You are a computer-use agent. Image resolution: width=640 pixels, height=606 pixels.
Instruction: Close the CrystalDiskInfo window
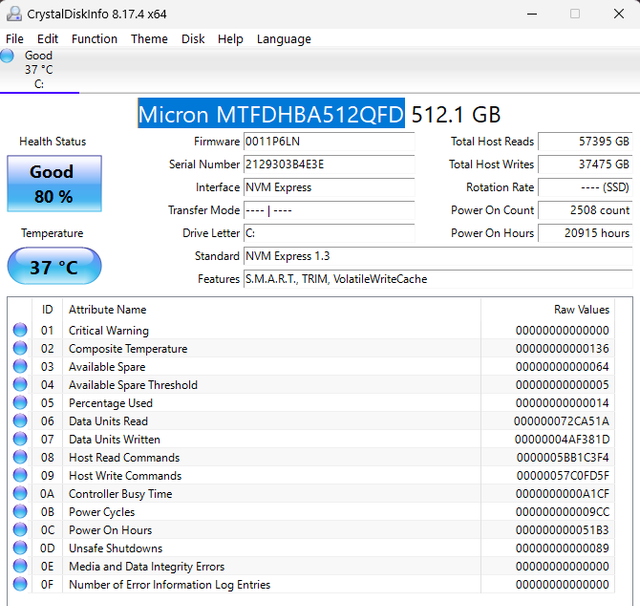pyautogui.click(x=619, y=14)
